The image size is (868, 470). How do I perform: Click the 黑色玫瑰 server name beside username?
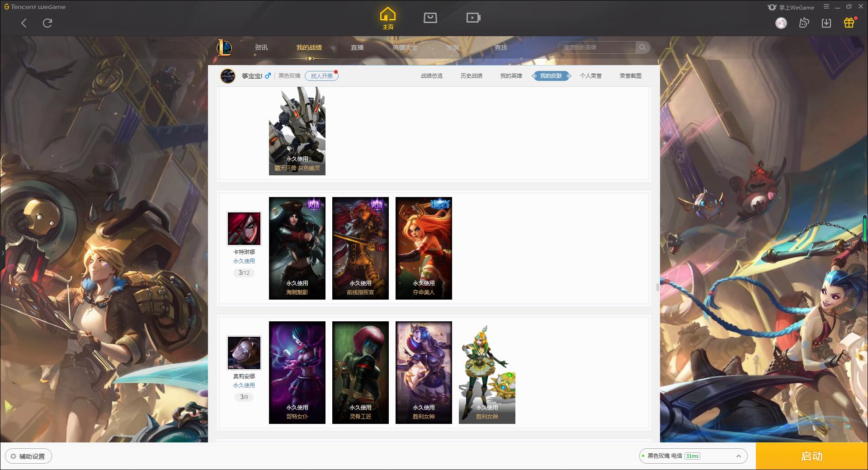289,76
